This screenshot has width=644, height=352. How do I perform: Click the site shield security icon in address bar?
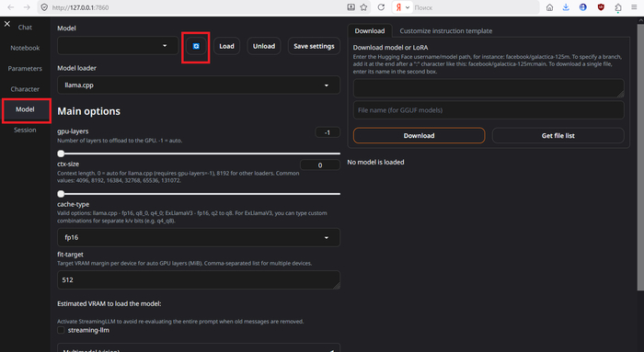[44, 7]
